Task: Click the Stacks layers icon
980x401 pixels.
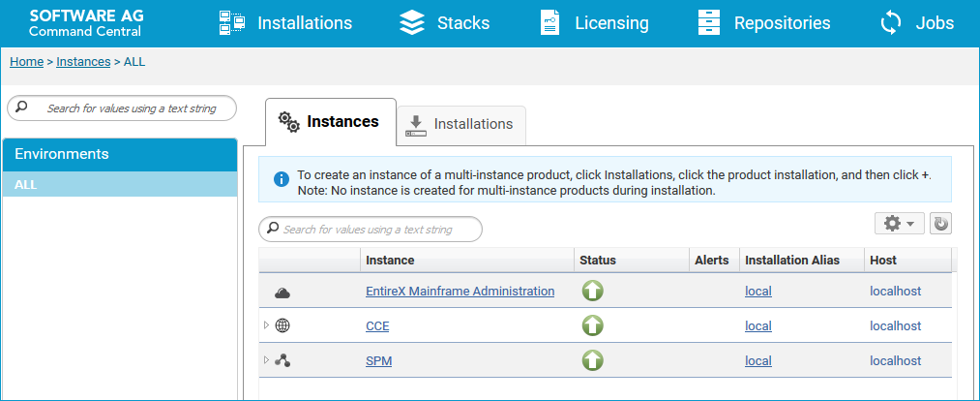Action: 412,23
